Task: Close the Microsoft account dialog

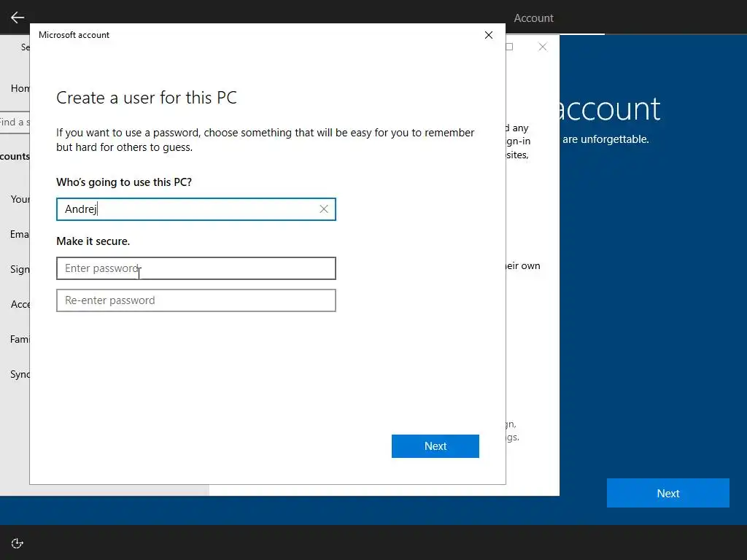Action: tap(488, 35)
